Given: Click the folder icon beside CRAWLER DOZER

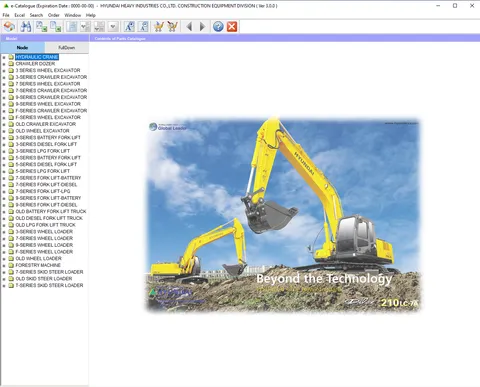Looking at the screenshot, I should tap(11, 64).
